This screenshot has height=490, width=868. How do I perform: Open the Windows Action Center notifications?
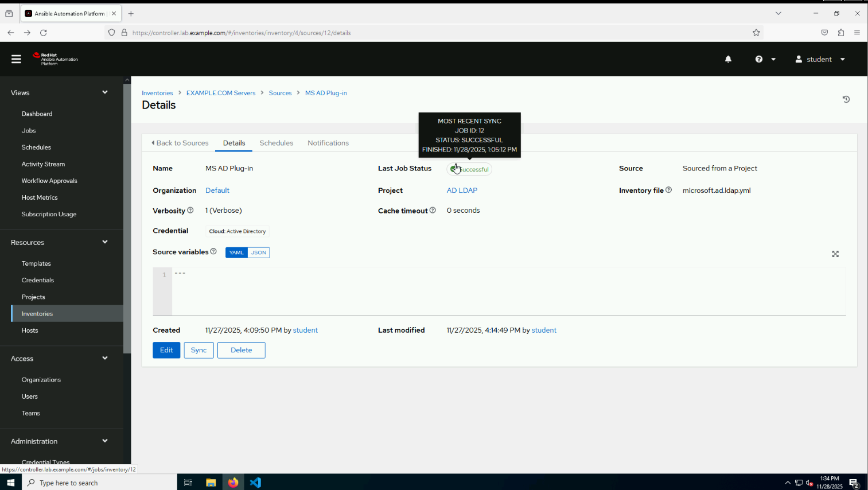click(x=854, y=483)
